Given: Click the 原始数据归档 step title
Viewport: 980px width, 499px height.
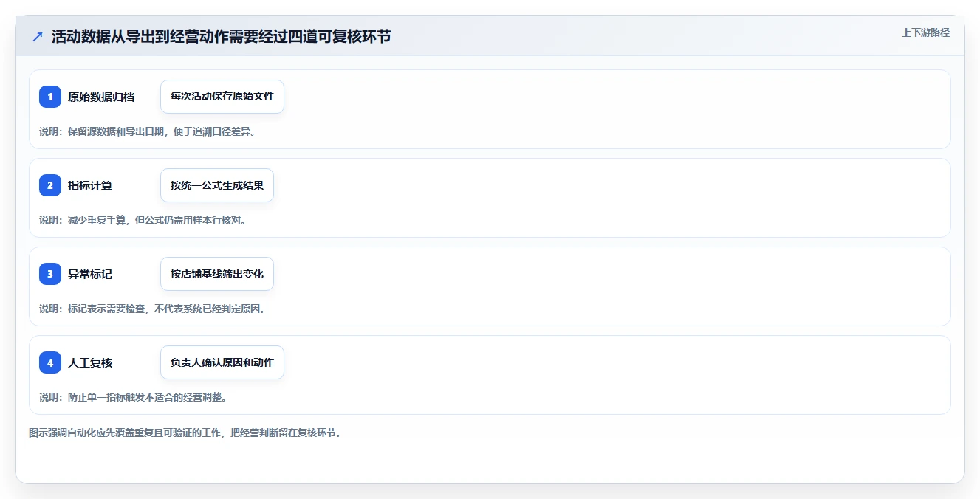Looking at the screenshot, I should [101, 97].
